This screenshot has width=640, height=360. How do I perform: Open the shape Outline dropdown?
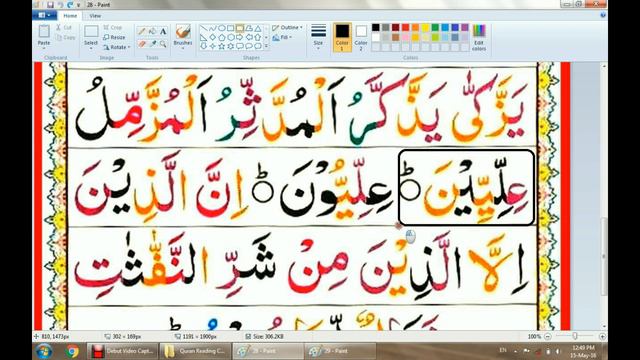point(287,27)
